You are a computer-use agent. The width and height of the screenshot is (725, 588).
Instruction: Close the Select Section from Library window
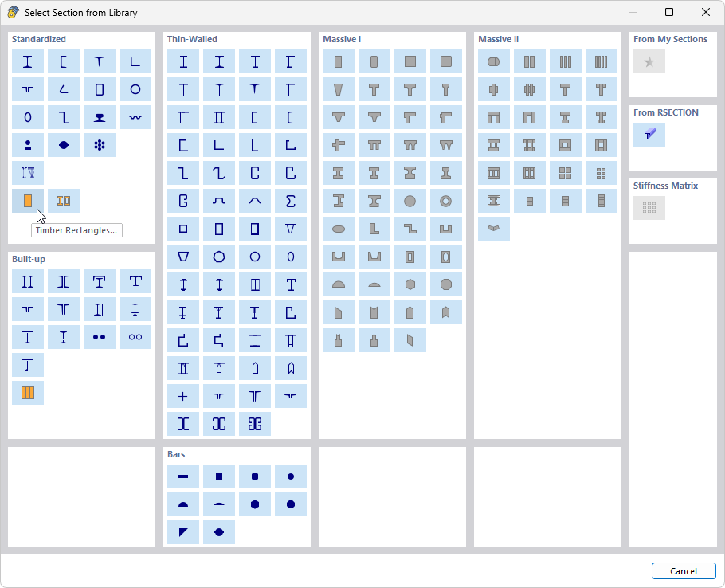click(x=706, y=12)
